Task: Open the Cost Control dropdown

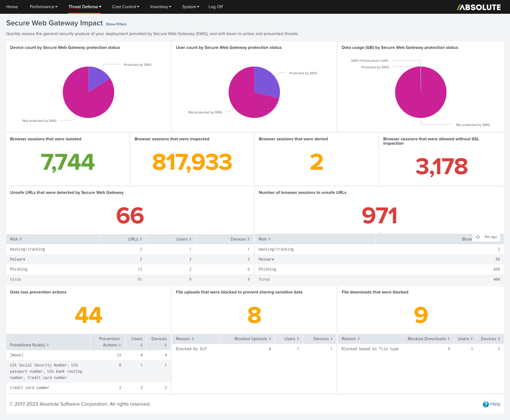Action: tap(126, 7)
